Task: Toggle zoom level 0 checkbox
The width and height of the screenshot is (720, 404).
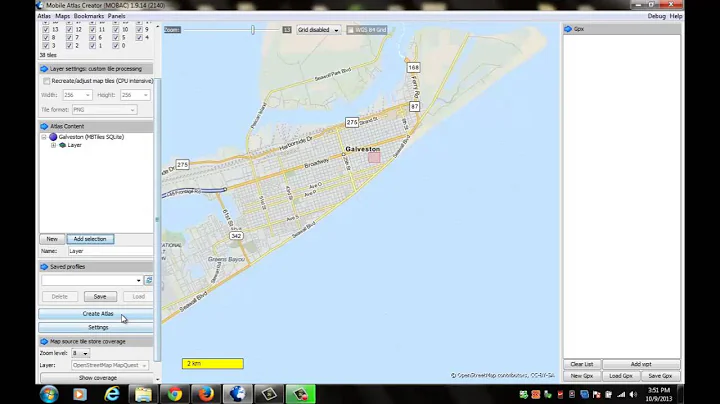Action: click(x=116, y=46)
